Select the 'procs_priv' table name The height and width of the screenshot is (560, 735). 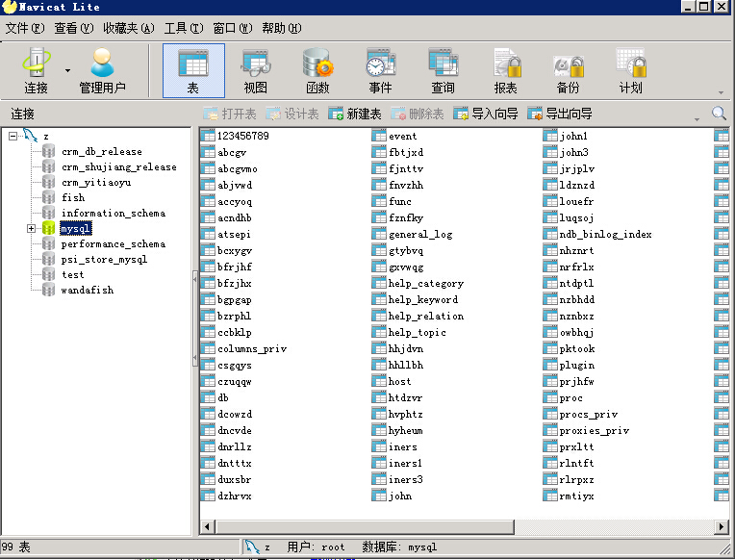[589, 414]
